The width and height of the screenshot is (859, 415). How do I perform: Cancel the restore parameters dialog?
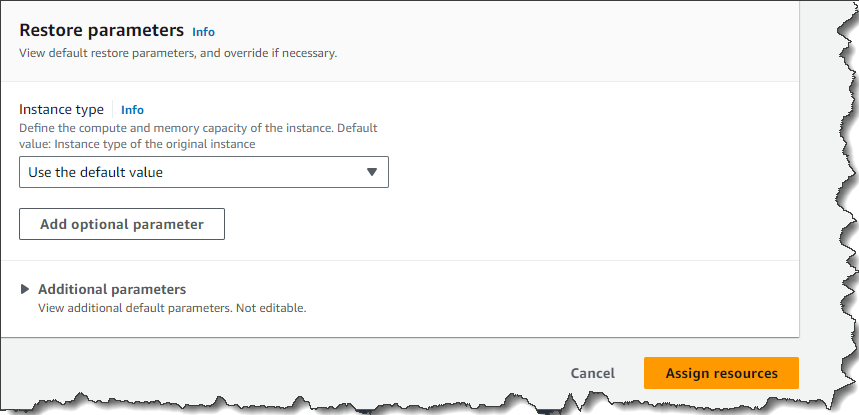[x=593, y=373]
